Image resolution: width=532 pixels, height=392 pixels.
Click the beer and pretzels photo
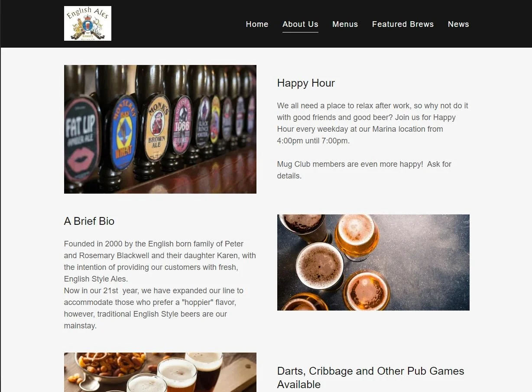click(x=160, y=372)
